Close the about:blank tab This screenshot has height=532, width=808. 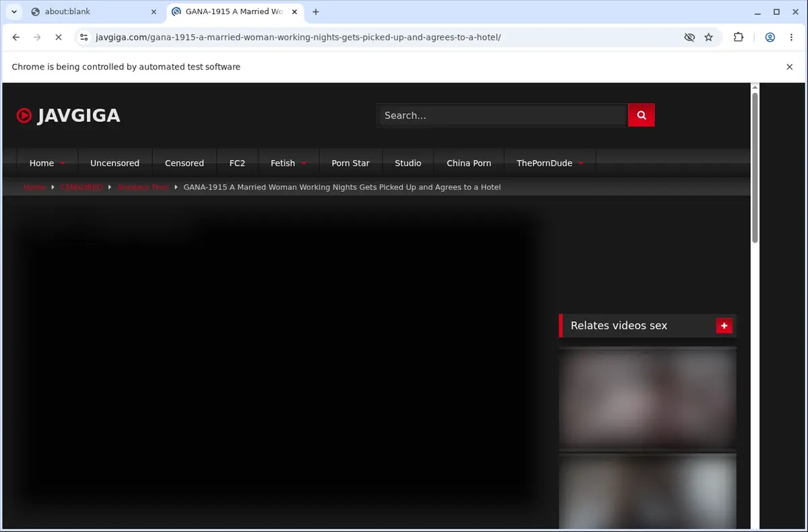click(154, 11)
